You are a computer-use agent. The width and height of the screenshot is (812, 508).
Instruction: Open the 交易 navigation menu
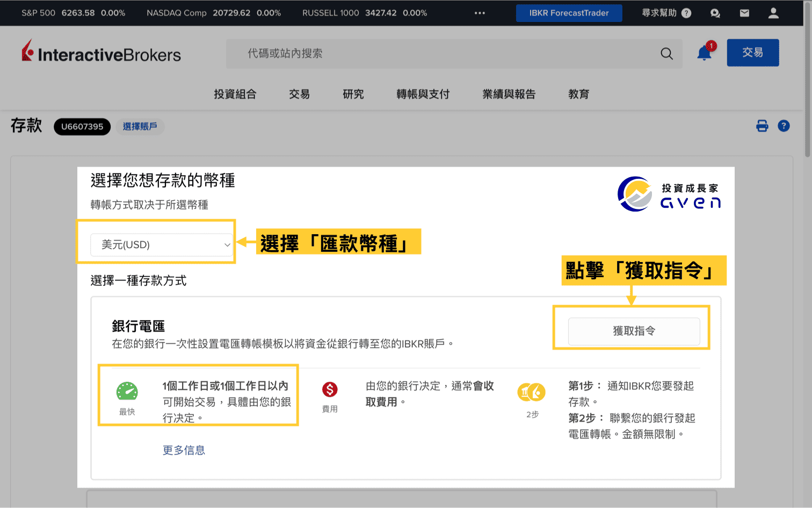click(x=299, y=94)
